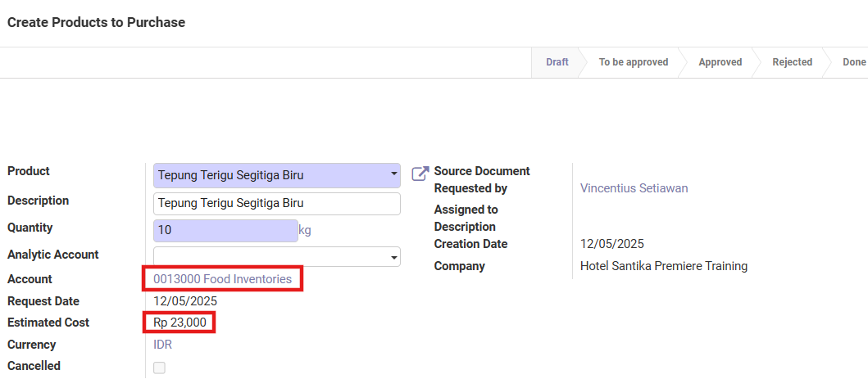Select the Approved status stage

point(720,62)
